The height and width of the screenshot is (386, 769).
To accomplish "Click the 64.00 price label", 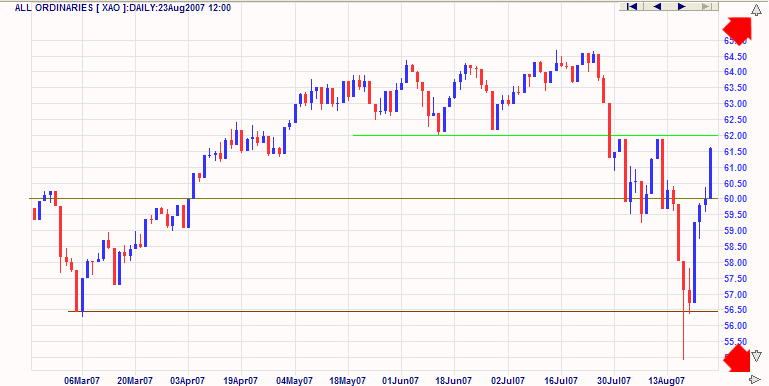I will point(735,72).
